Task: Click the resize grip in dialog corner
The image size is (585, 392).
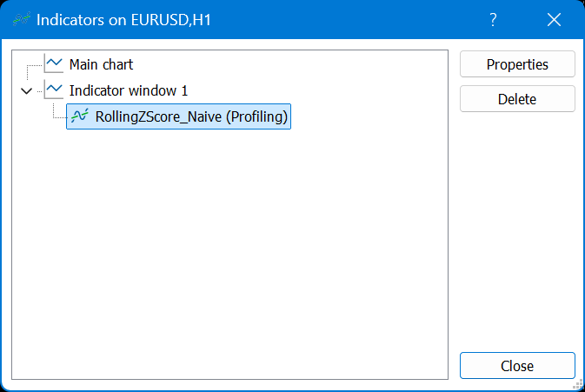Action: (577, 384)
